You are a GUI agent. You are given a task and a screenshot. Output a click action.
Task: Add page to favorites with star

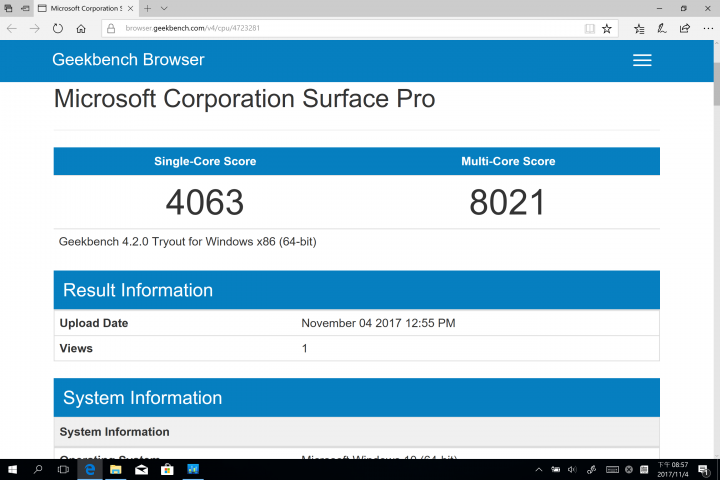coord(607,28)
